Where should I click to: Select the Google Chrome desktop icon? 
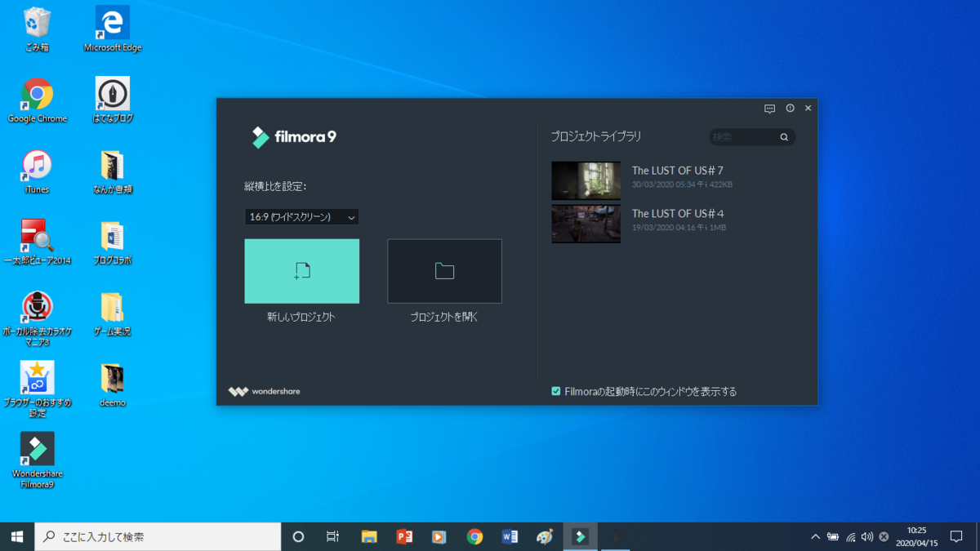coord(37,100)
